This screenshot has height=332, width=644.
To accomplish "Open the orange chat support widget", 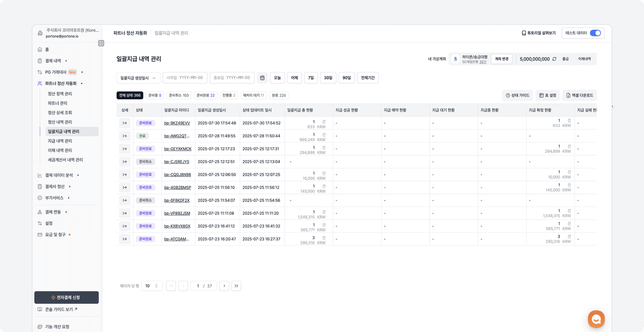I will click(x=596, y=319).
